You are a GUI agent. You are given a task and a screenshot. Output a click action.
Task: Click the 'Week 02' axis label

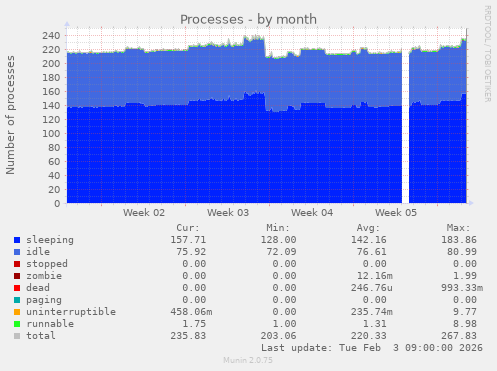pyautogui.click(x=144, y=213)
